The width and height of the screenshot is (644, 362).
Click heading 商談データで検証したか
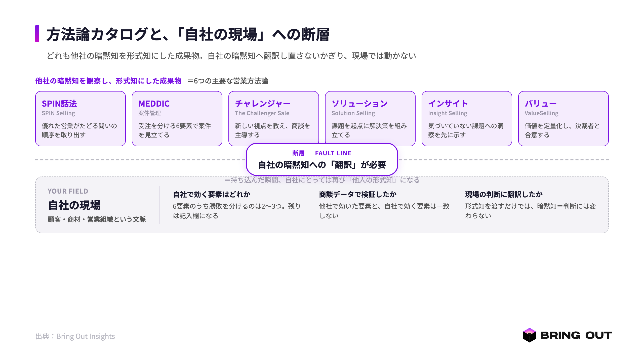(x=358, y=194)
